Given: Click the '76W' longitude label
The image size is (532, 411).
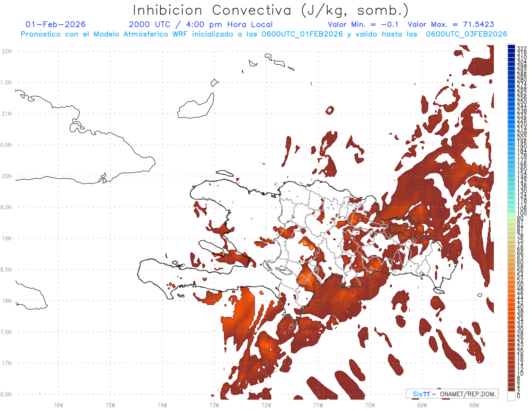Looking at the screenshot, I should (58, 405).
